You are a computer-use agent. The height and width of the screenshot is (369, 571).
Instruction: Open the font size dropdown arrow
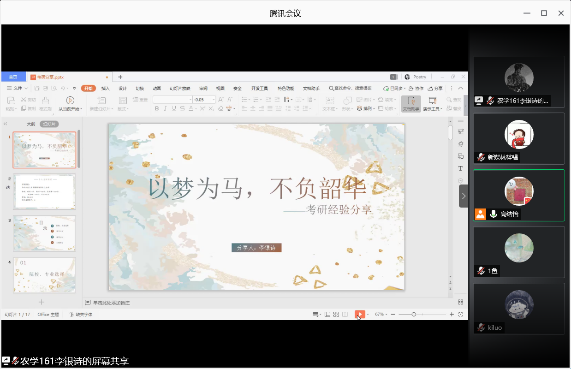[214, 99]
